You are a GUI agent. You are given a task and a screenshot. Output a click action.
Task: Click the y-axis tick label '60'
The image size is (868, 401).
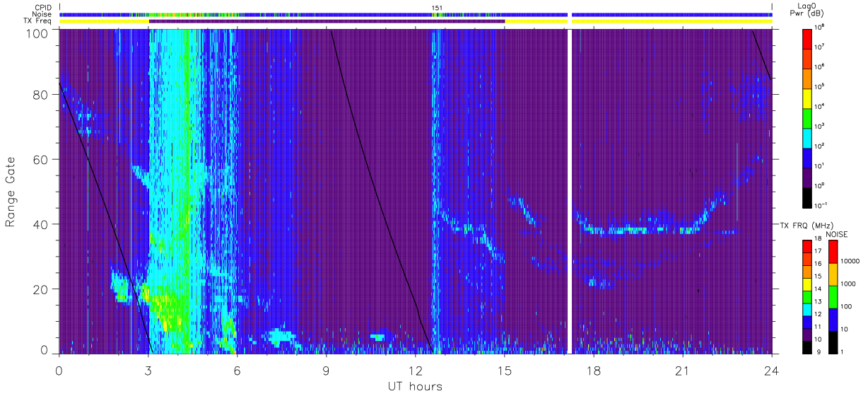pyautogui.click(x=40, y=159)
